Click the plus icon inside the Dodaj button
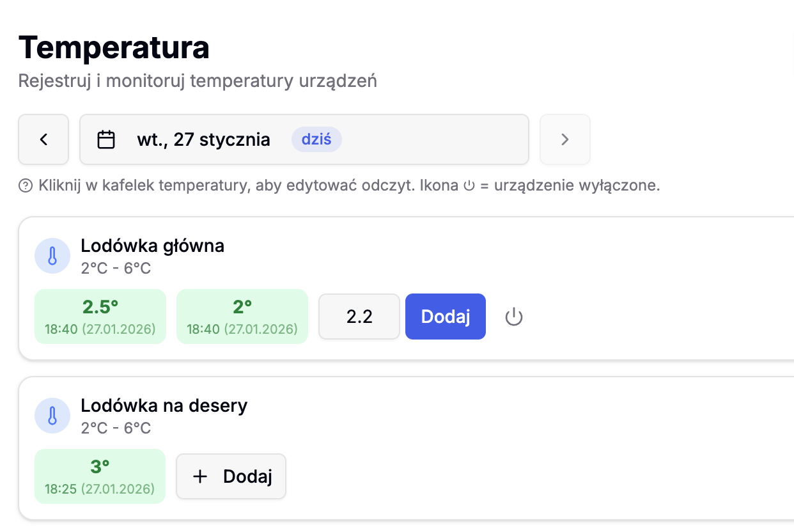The image size is (794, 532). click(201, 476)
